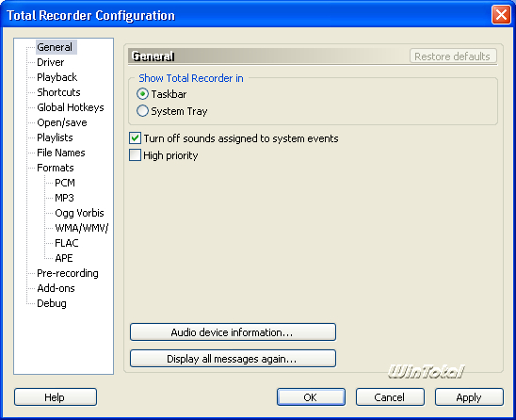The image size is (516, 420).
Task: Select the Formats parent node
Action: (56, 168)
